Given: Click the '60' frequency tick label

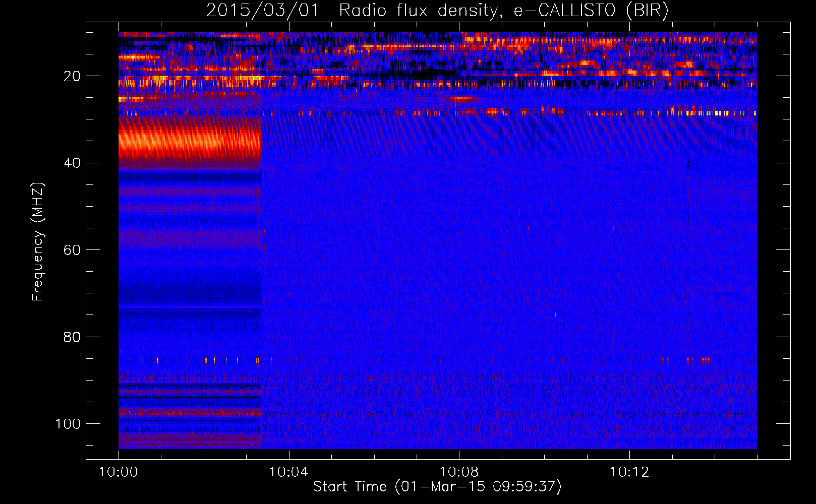Looking at the screenshot, I should point(72,250).
